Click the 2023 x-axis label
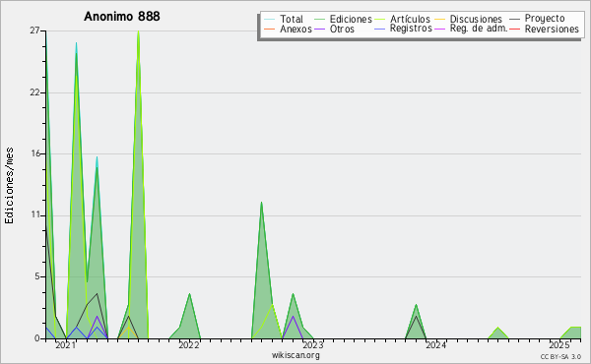 tap(313, 345)
